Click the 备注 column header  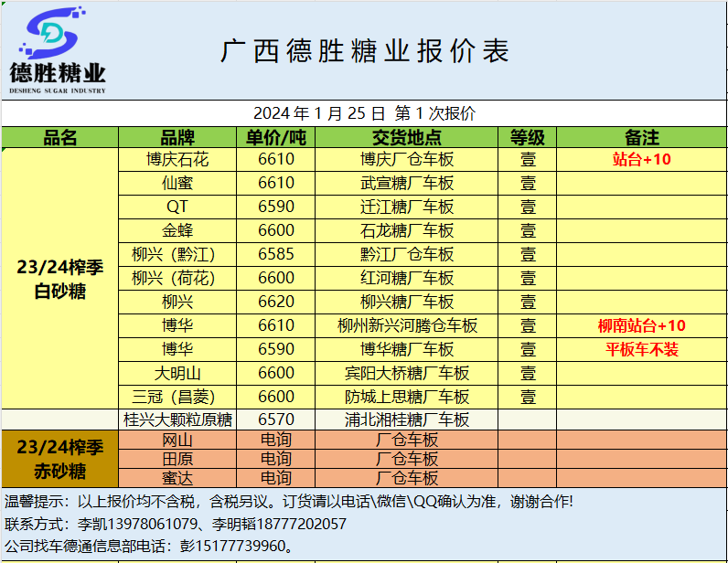(641, 138)
